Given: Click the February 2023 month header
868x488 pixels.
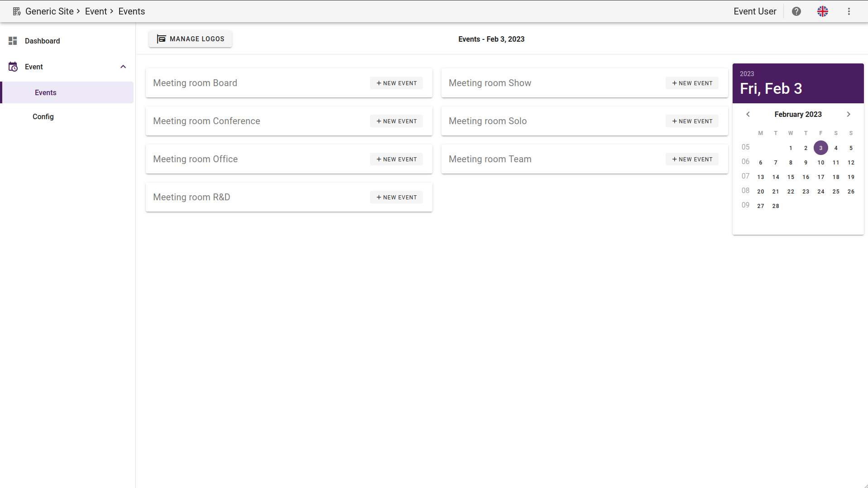Looking at the screenshot, I should [798, 114].
